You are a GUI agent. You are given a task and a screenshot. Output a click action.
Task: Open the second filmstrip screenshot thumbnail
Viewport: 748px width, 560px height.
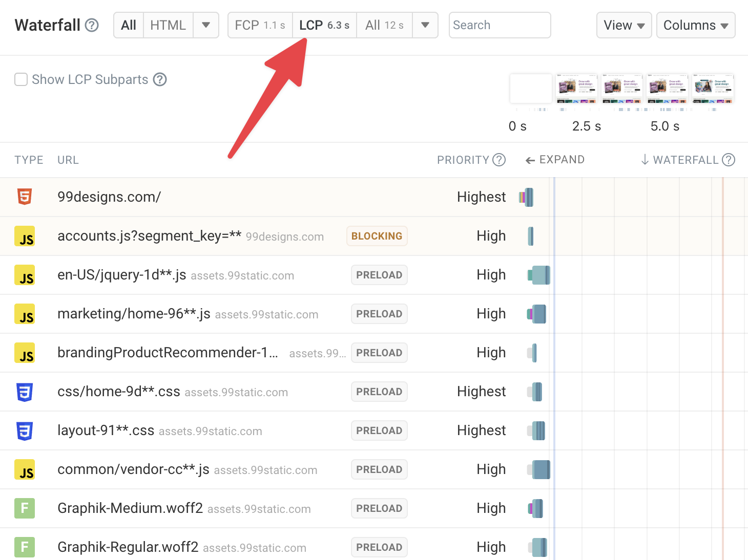576,88
